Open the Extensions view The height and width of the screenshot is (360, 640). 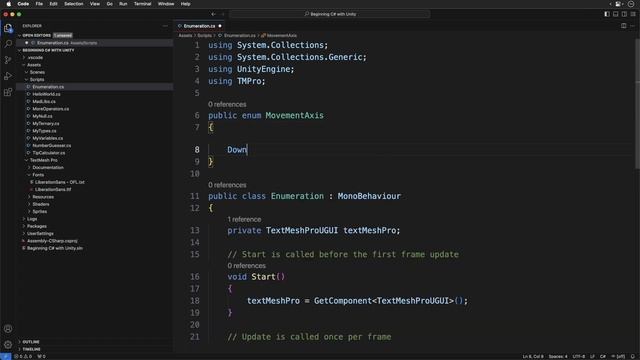tap(8, 92)
